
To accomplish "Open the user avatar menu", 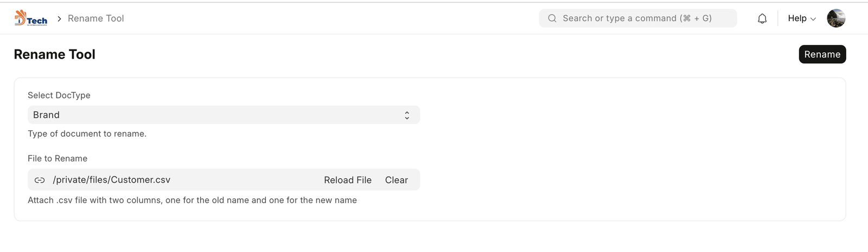I will 836,18.
